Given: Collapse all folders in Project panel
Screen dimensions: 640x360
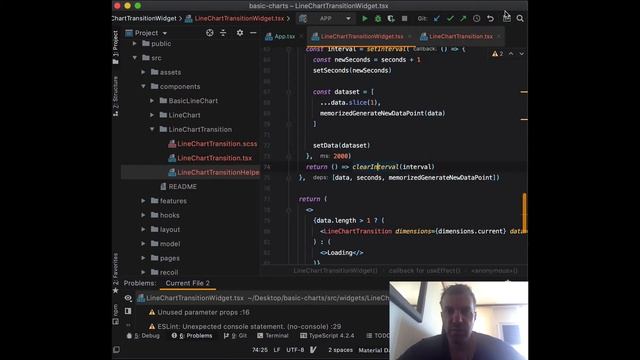Looking at the screenshot, I should click(223, 33).
